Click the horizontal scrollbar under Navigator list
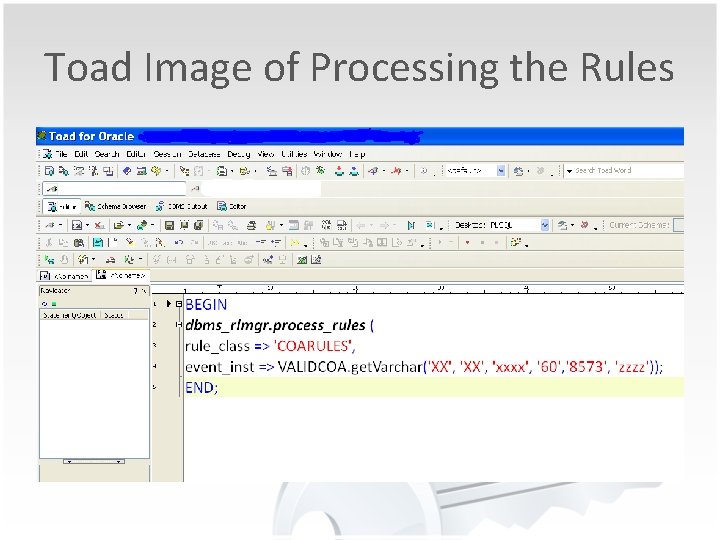Screen dimensions: 720x540 [x=94, y=461]
